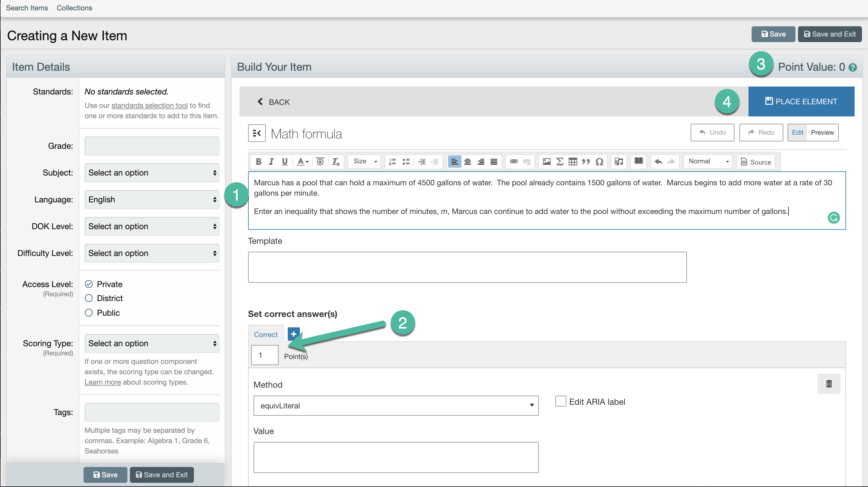Viewport: 868px width, 487px height.
Task: Click the insert link icon
Action: pos(514,162)
